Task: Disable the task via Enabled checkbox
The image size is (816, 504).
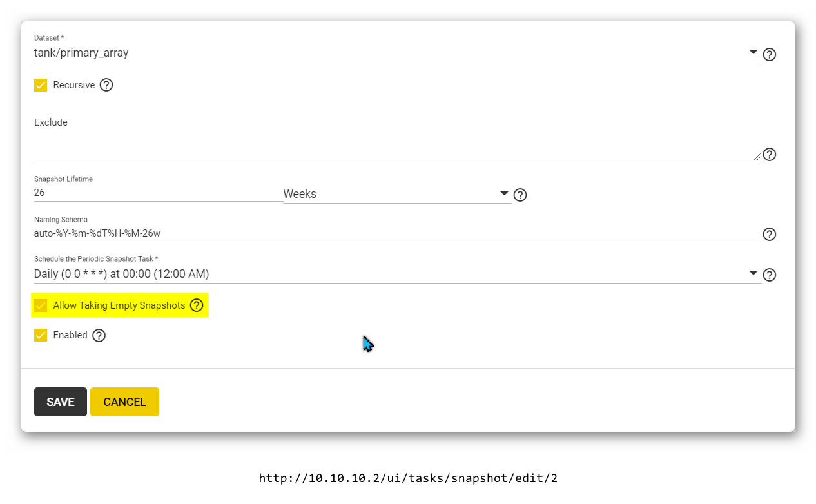Action: (41, 335)
